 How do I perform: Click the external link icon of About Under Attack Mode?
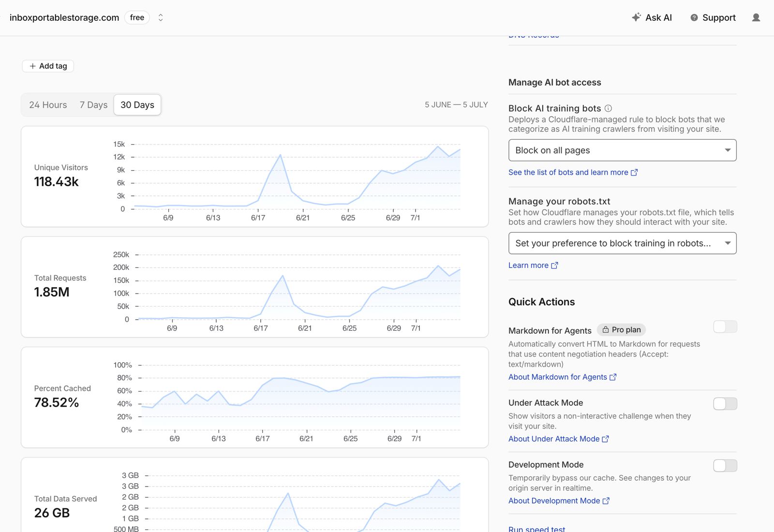[x=605, y=439]
